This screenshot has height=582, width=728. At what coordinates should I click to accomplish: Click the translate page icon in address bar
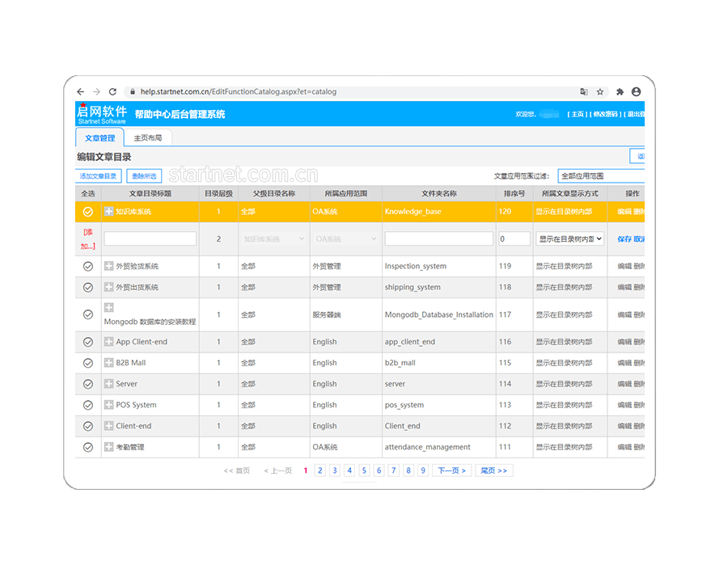click(x=583, y=92)
